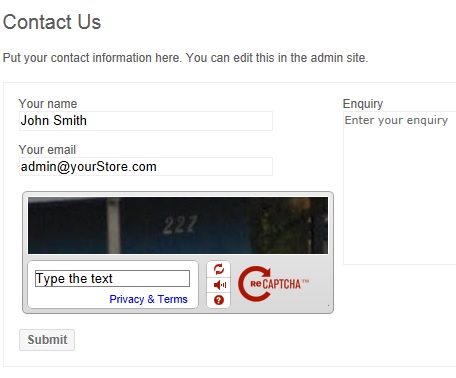Open reCAPTCHA help question mark icon
Image resolution: width=456 pixels, height=378 pixels.
click(x=219, y=300)
